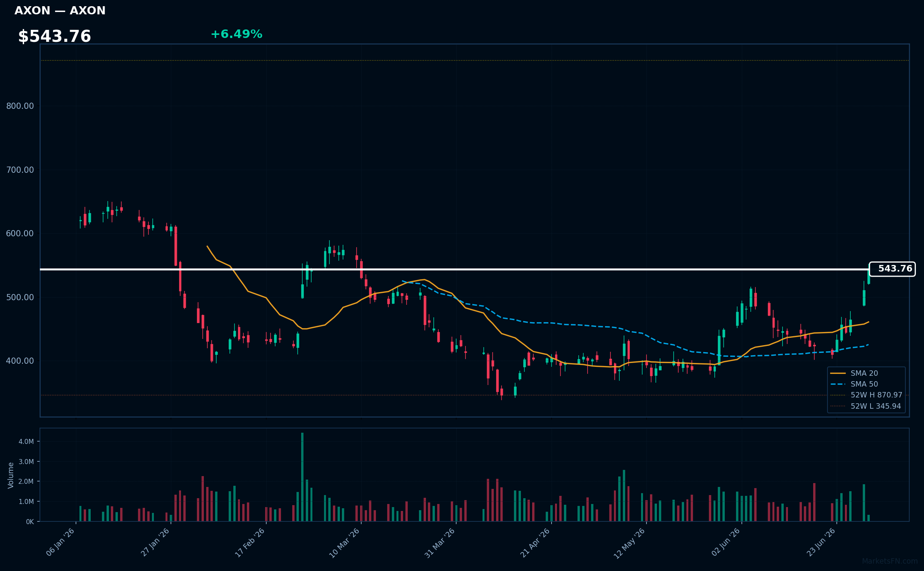Click the 21 Apr '26 date label

(535, 542)
